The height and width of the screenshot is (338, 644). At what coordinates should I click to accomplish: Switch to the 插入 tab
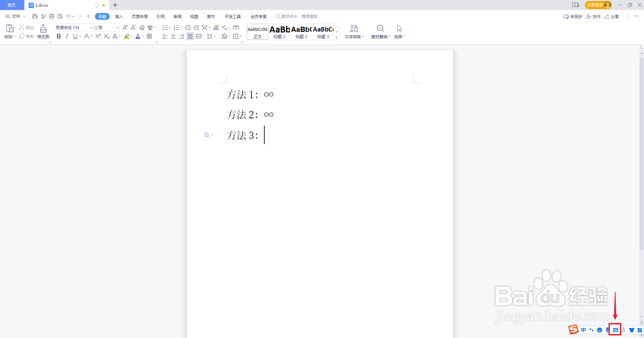point(119,16)
